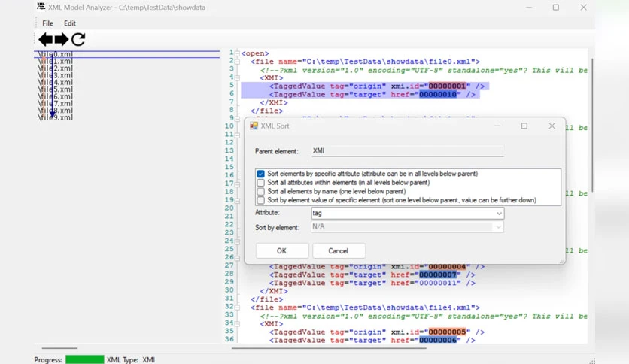Viewport: 629px width, 364px height.
Task: Click the file list horizontal scrollbar
Action: (x=59, y=348)
